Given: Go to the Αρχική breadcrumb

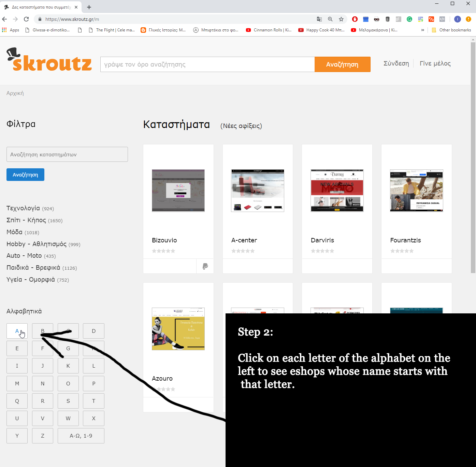Looking at the screenshot, I should coord(15,93).
